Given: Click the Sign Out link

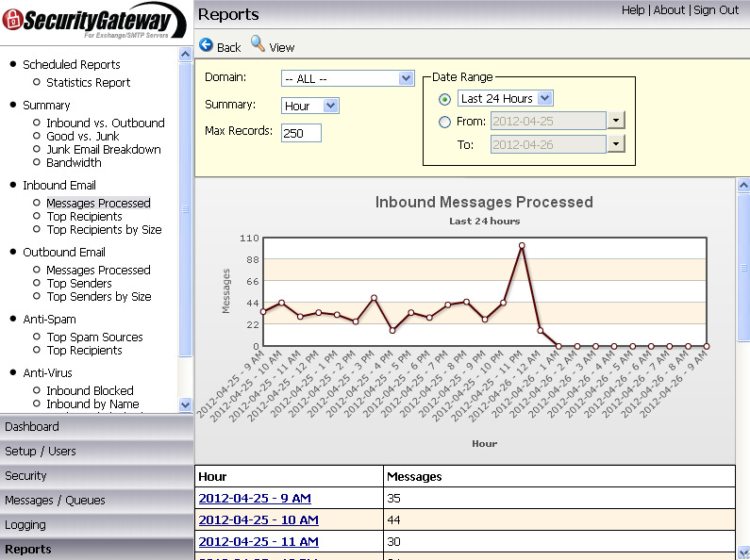Looking at the screenshot, I should [x=716, y=10].
